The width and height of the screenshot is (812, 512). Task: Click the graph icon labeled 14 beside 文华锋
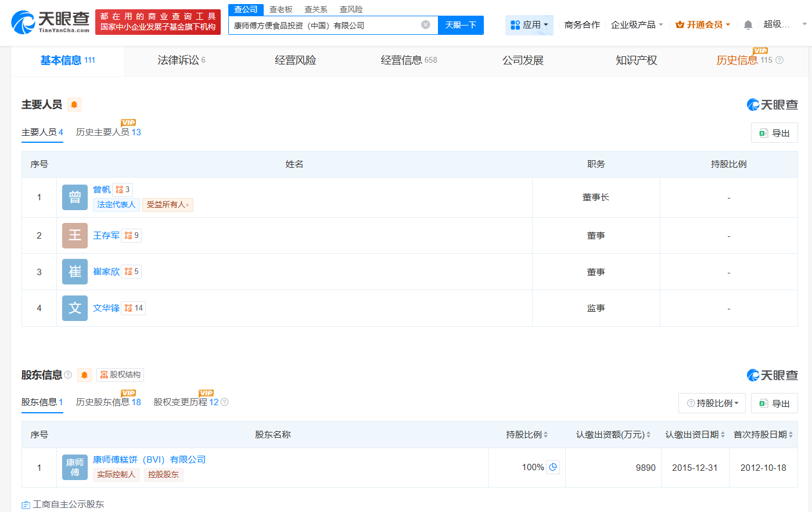pyautogui.click(x=133, y=308)
